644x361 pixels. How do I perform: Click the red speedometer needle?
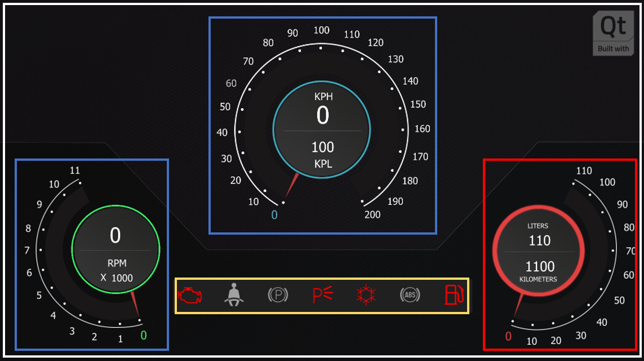292,185
